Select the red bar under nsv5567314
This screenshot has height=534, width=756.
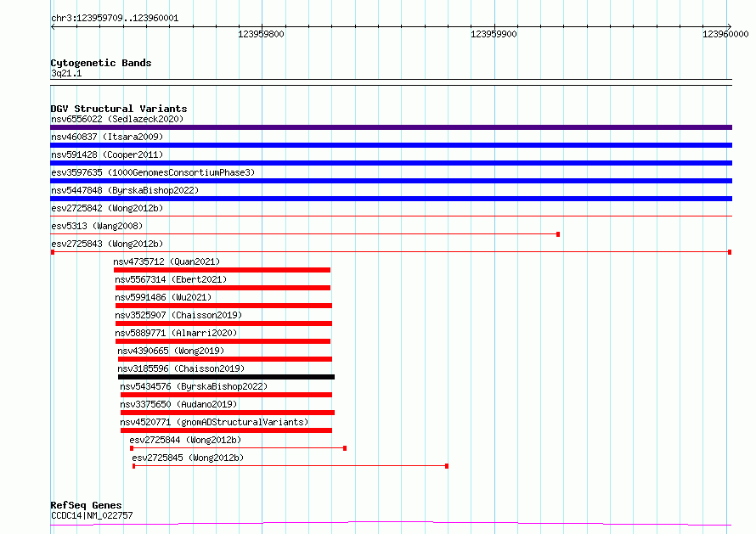point(223,288)
